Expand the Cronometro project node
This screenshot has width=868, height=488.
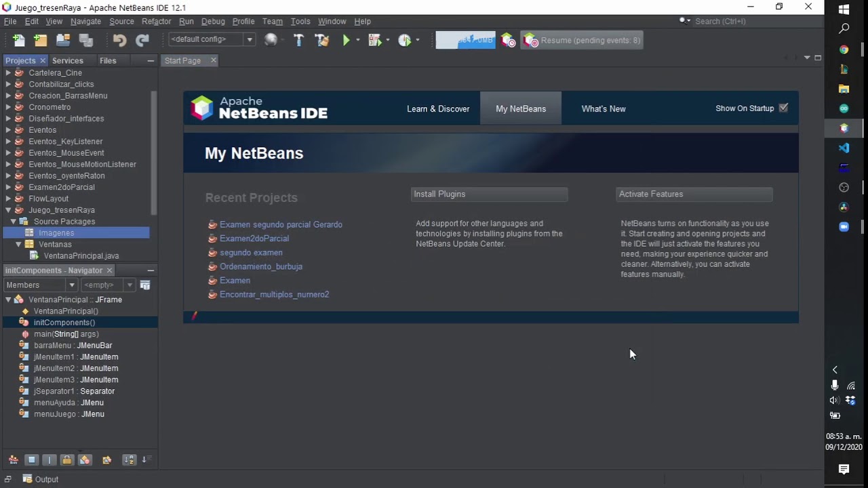pyautogui.click(x=8, y=107)
